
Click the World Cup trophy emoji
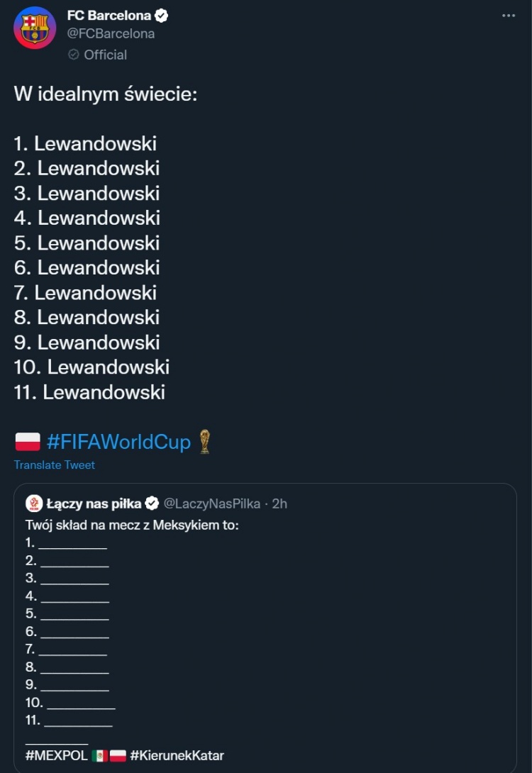point(204,442)
